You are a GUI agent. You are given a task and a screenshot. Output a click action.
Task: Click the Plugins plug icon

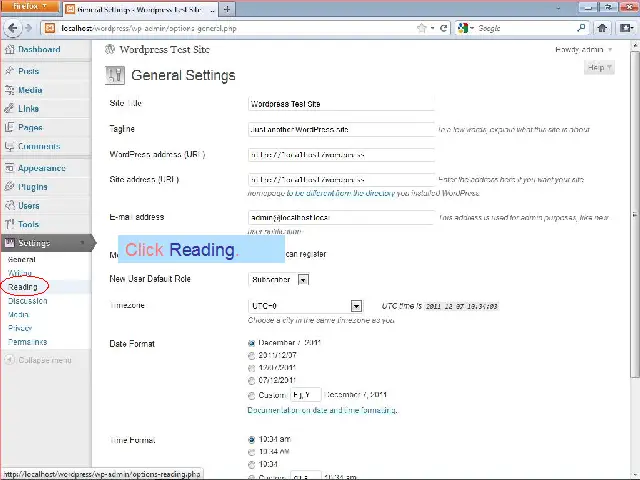click(x=10, y=187)
